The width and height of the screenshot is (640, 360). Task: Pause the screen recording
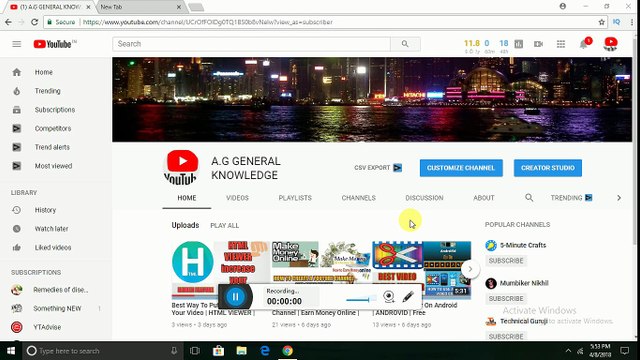click(x=235, y=297)
